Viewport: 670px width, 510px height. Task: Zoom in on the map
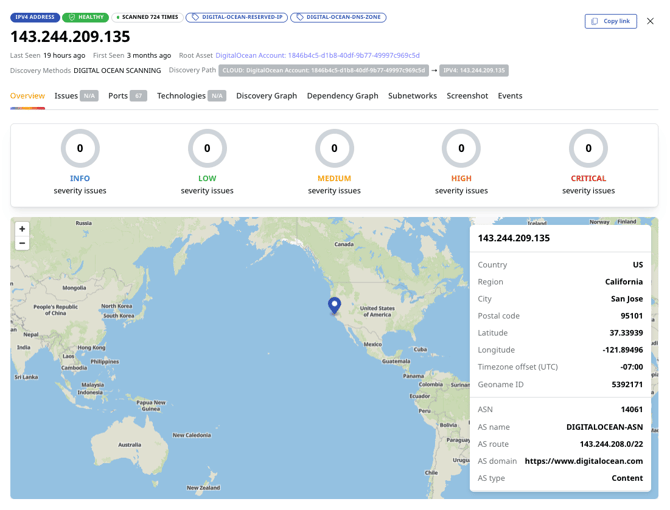click(x=22, y=229)
